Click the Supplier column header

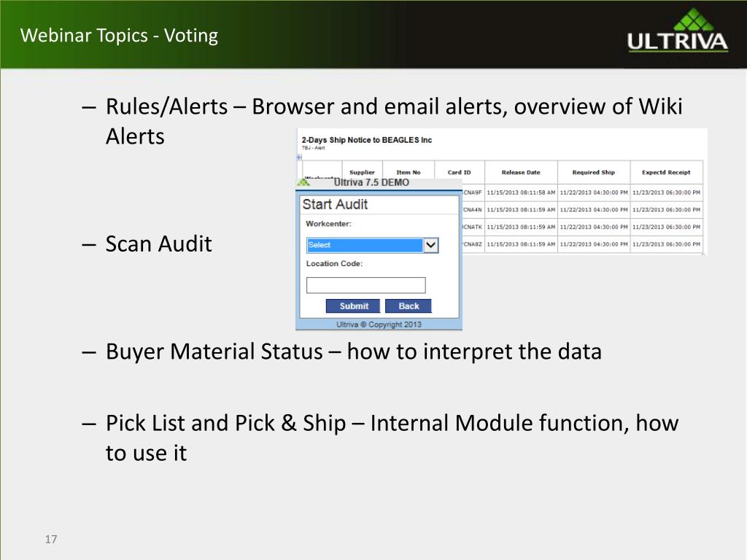[362, 172]
